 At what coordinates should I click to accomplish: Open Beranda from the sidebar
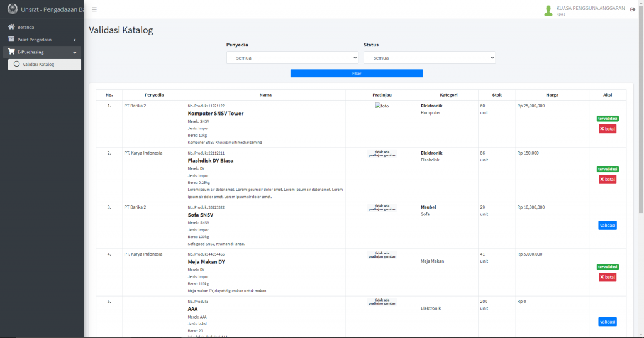coord(26,27)
